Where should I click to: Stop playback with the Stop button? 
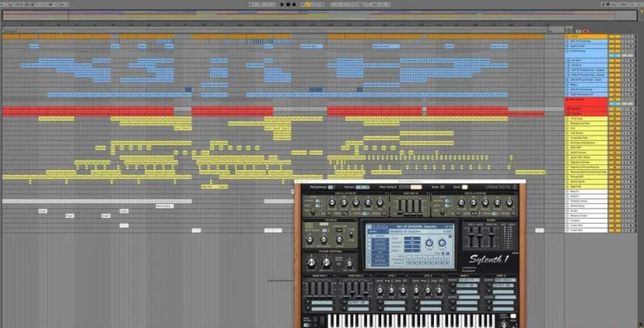288,5
